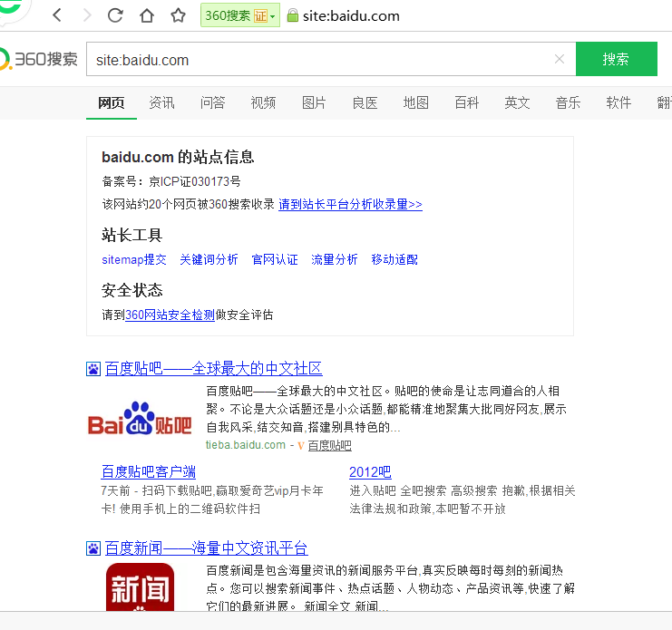The width and height of the screenshot is (672, 630).
Task: Select the 网页 tab
Action: point(112,102)
